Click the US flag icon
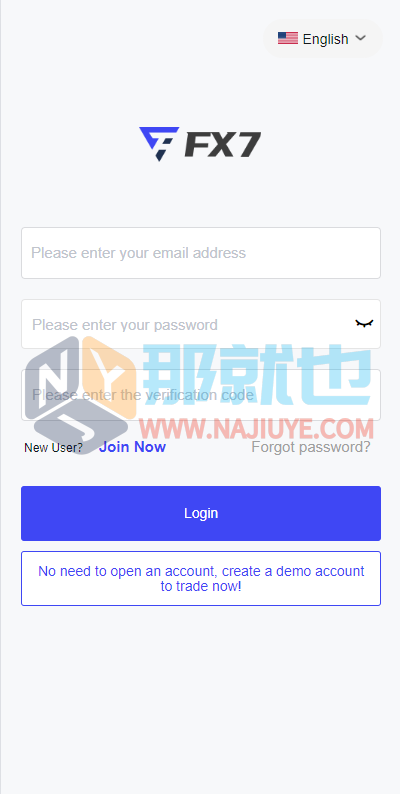The width and height of the screenshot is (400, 794). [x=288, y=38]
